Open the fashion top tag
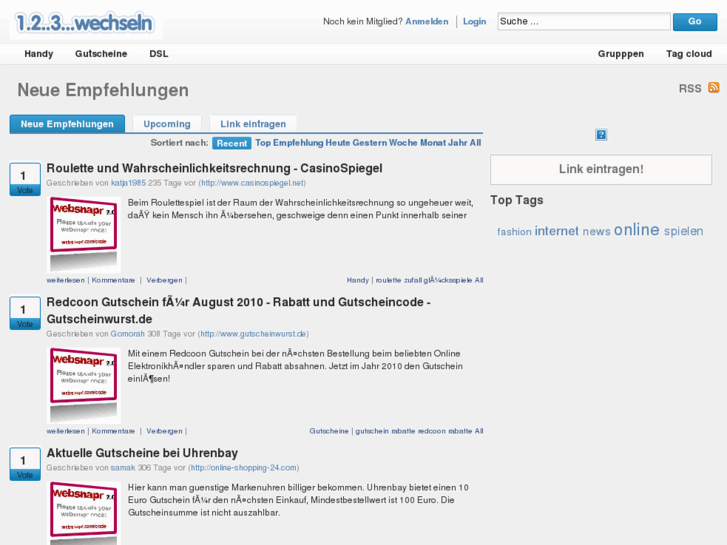The image size is (727, 545). pyautogui.click(x=514, y=232)
